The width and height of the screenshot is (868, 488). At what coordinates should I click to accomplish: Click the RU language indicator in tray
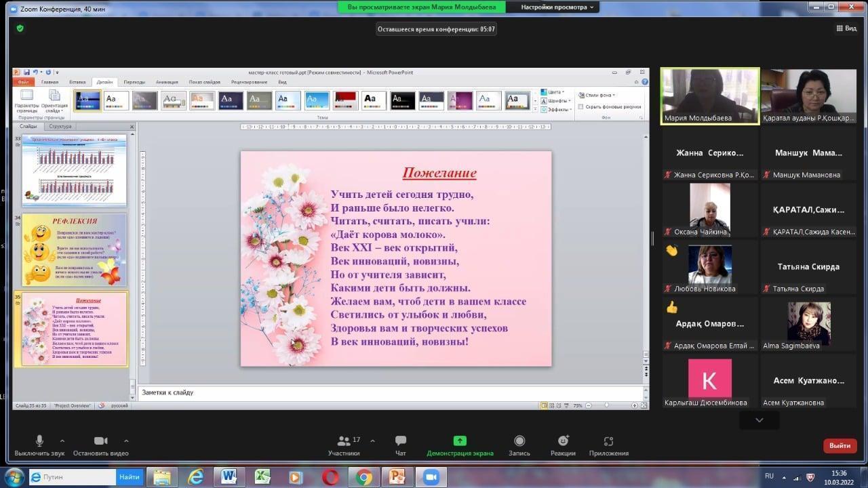(x=769, y=476)
